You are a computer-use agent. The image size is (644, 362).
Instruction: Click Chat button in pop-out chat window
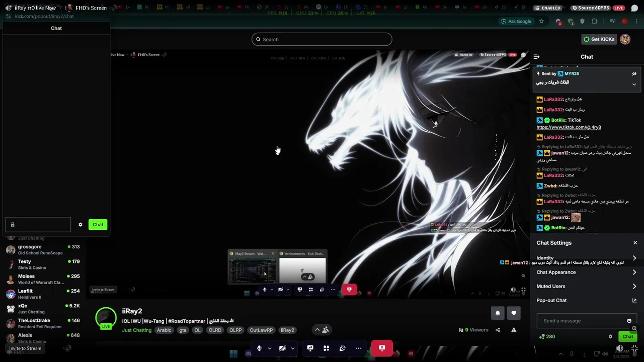[x=98, y=225]
